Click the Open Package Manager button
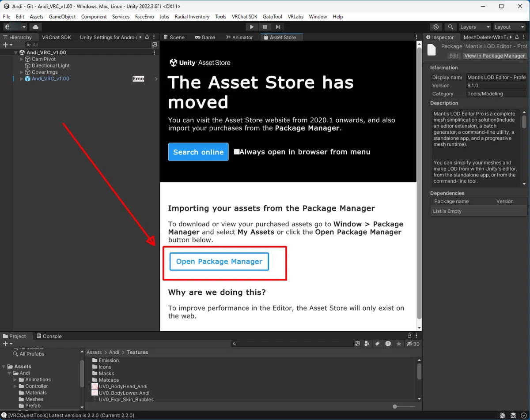This screenshot has width=530, height=420. pos(219,262)
